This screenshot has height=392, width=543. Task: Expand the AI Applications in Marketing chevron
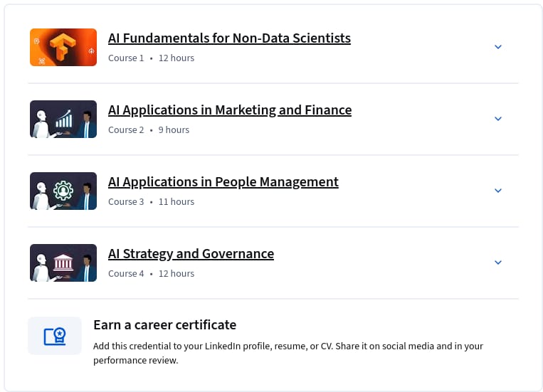[x=498, y=119]
